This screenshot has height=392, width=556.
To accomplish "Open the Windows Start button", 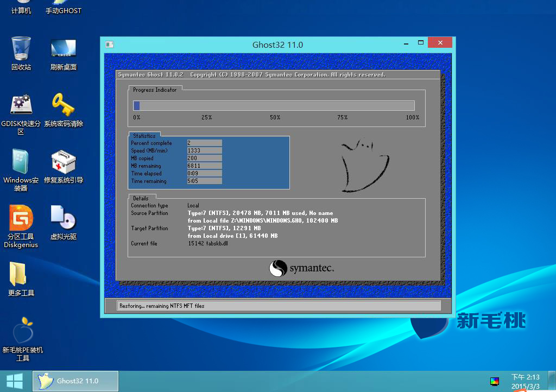I will (x=15, y=381).
